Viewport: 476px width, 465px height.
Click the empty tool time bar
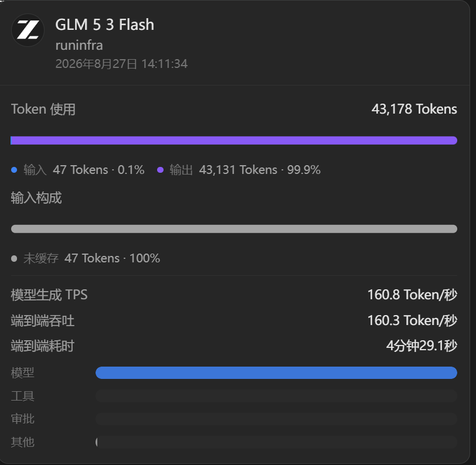pos(276,396)
